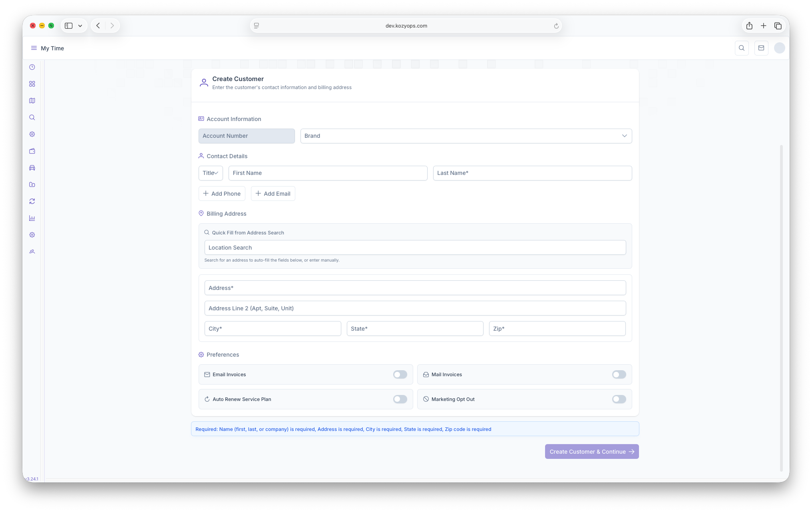Click the header search magnifier icon
Image resolution: width=812 pixels, height=512 pixels.
point(742,48)
